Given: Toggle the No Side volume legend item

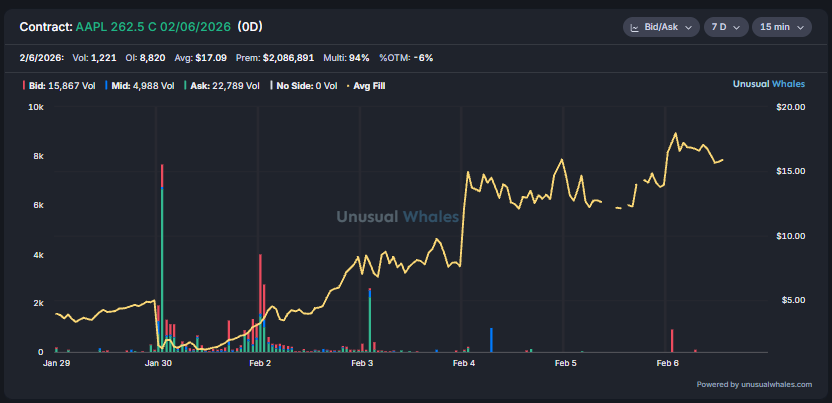Looking at the screenshot, I should pos(307,86).
